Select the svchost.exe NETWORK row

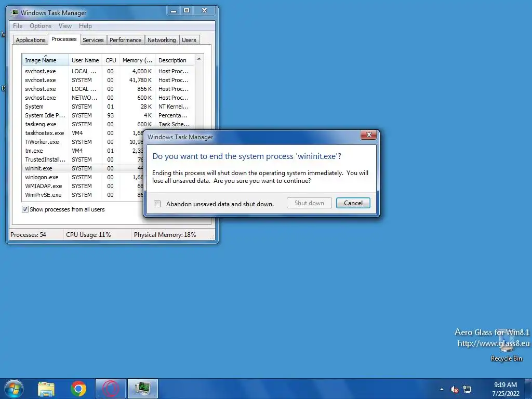[108, 98]
